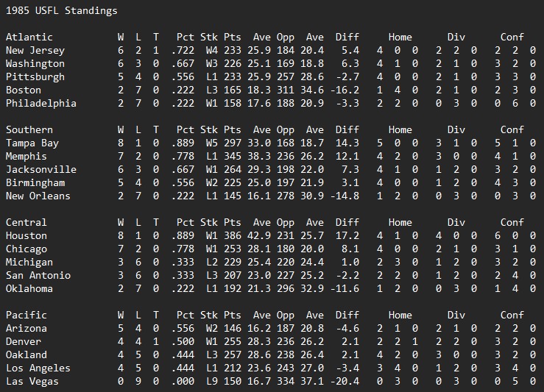544x392 pixels.
Task: Click the Las Vegas team name
Action: point(32,381)
